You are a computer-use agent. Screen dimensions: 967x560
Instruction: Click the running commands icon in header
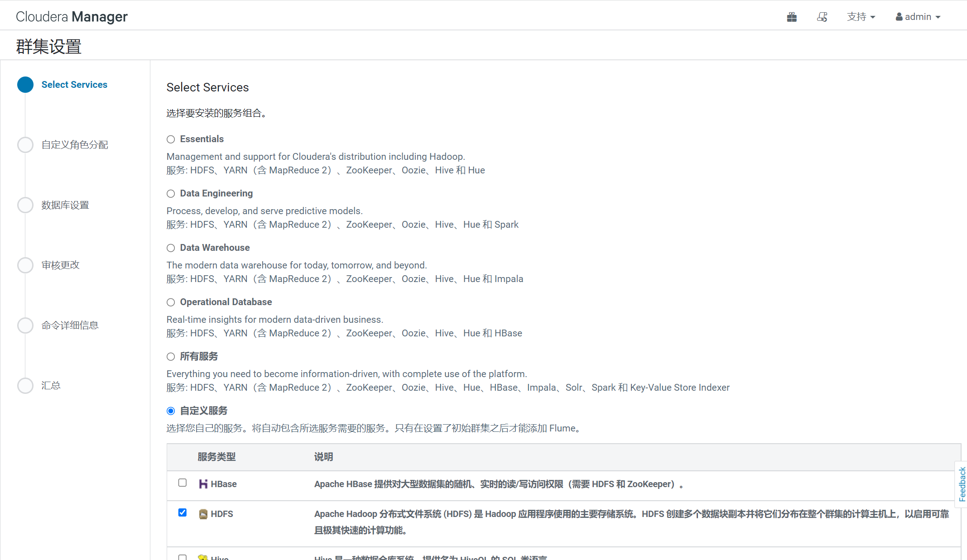click(x=822, y=17)
